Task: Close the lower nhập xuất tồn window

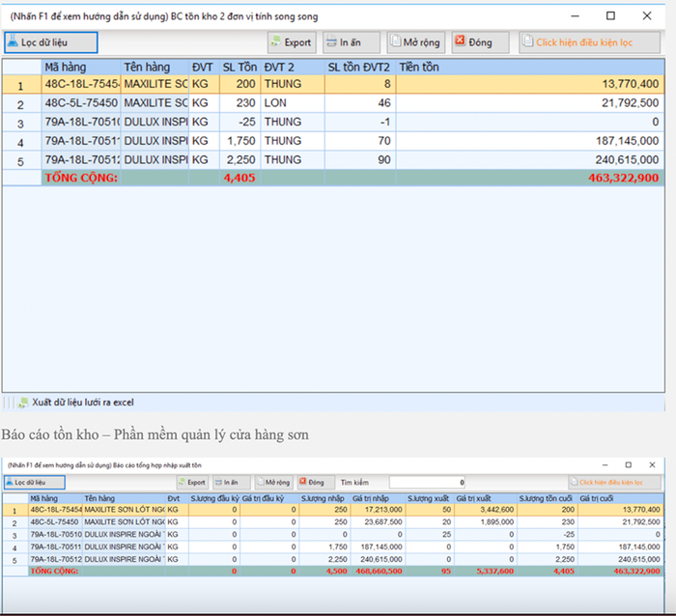Action: coord(652,464)
